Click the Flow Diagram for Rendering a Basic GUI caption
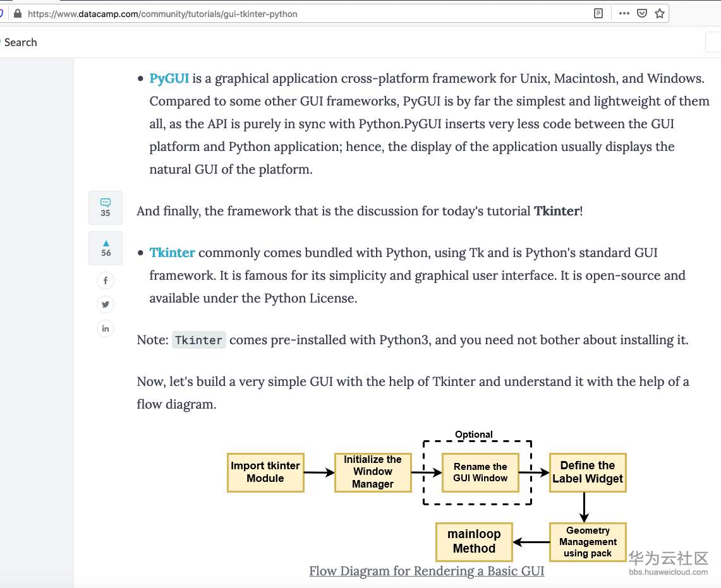 (x=427, y=571)
